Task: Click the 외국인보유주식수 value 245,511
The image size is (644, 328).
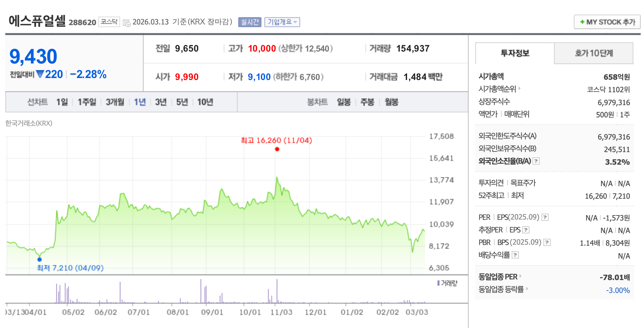Action: (x=617, y=149)
